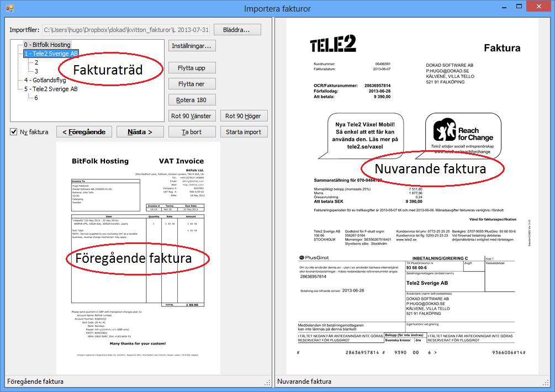555x392 pixels.
Task: Maximize the Importera fakturor window
Action: (519, 7)
